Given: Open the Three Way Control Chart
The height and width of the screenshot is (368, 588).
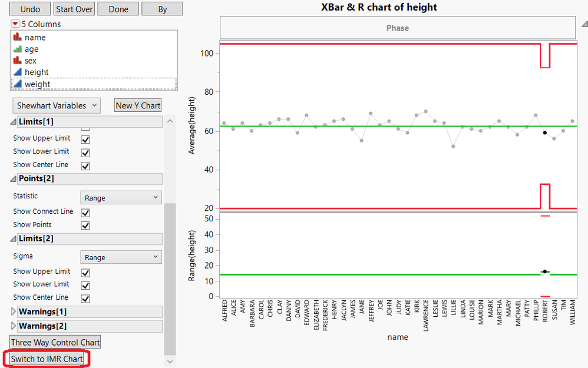Looking at the screenshot, I should click(55, 342).
